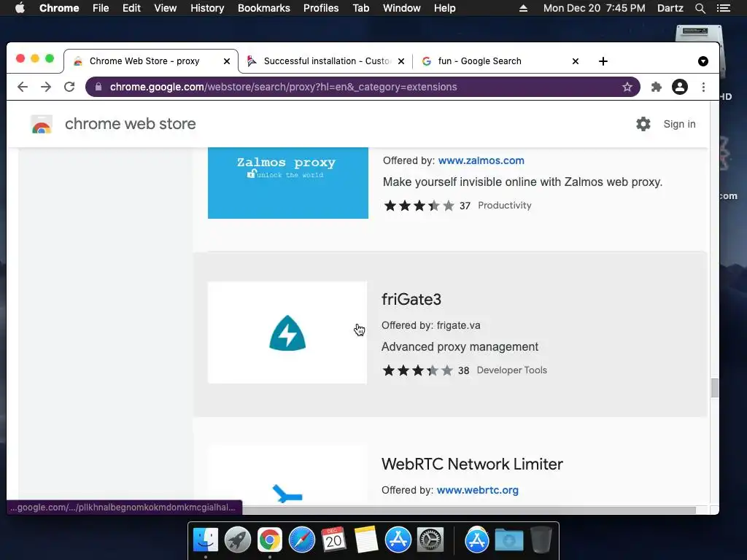Screen dimensions: 747x560
Task: Open the Chrome profile avatar icon
Action: (x=680, y=87)
